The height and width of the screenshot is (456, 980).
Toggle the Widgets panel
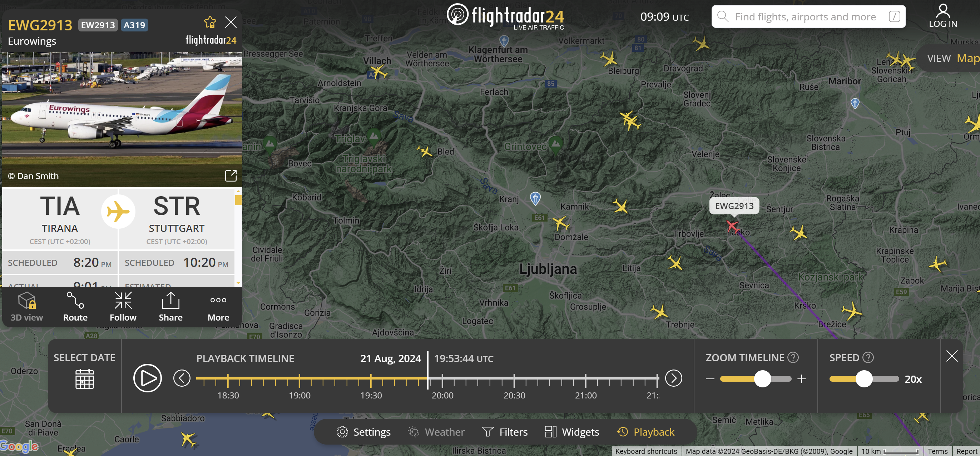572,432
